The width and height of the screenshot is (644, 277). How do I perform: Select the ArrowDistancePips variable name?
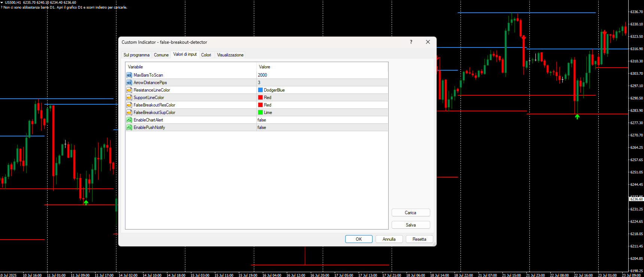(x=150, y=83)
